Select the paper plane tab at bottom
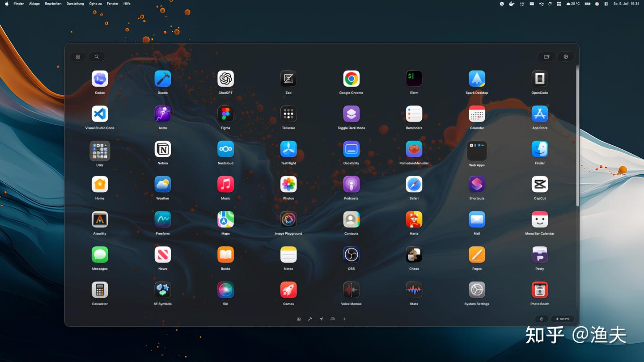The image size is (644, 362). (321, 319)
